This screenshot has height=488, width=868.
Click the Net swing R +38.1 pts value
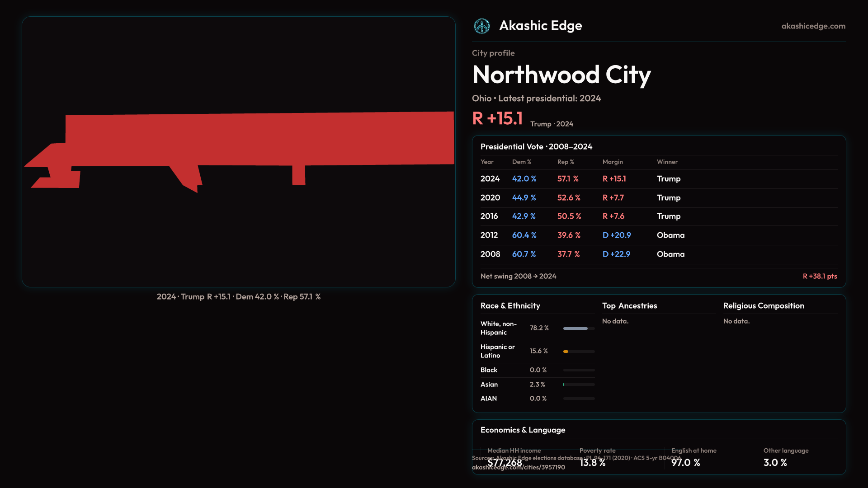click(x=819, y=277)
